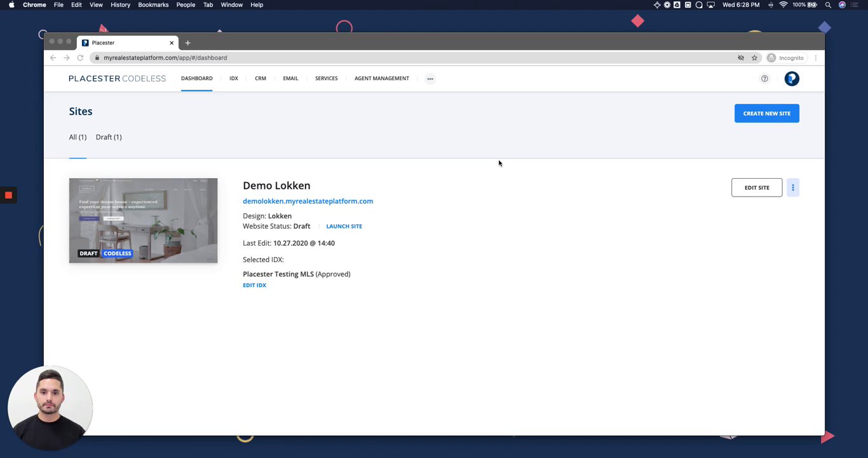Image resolution: width=868 pixels, height=458 pixels.
Task: Bookmark this page with the star icon
Action: 754,58
